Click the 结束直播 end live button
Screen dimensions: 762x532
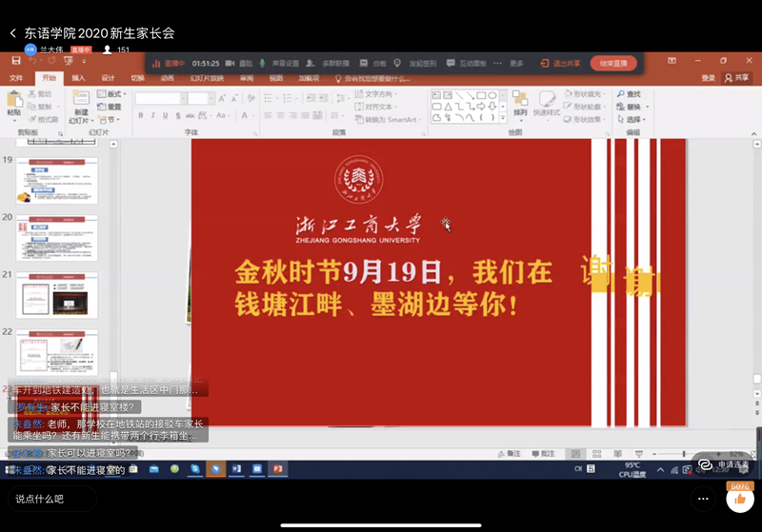click(x=613, y=63)
